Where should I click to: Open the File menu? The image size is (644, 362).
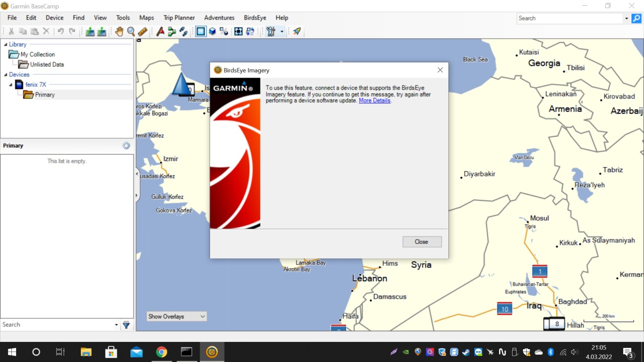(12, 18)
